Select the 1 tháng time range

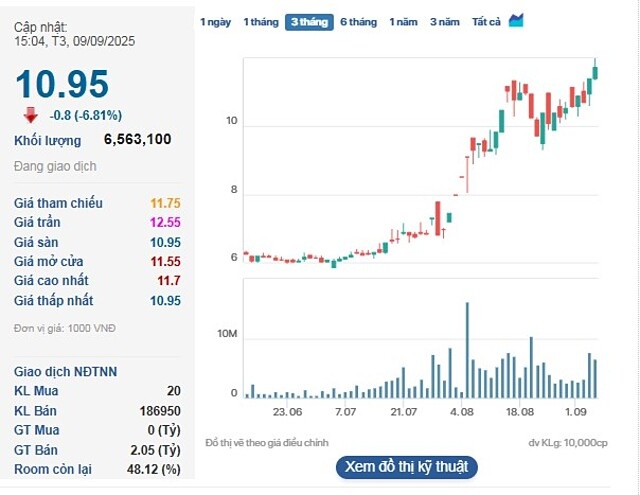261,22
